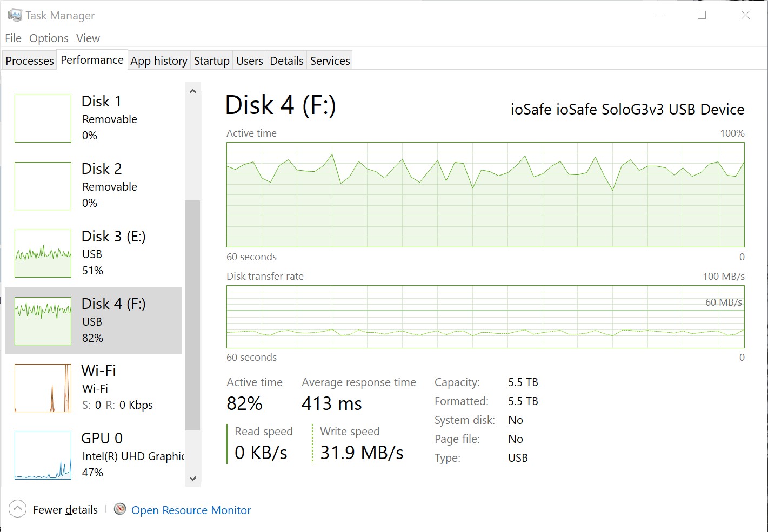Click the Wi-Fi mini graph thumbnail
This screenshot has height=532, width=768.
click(43, 388)
